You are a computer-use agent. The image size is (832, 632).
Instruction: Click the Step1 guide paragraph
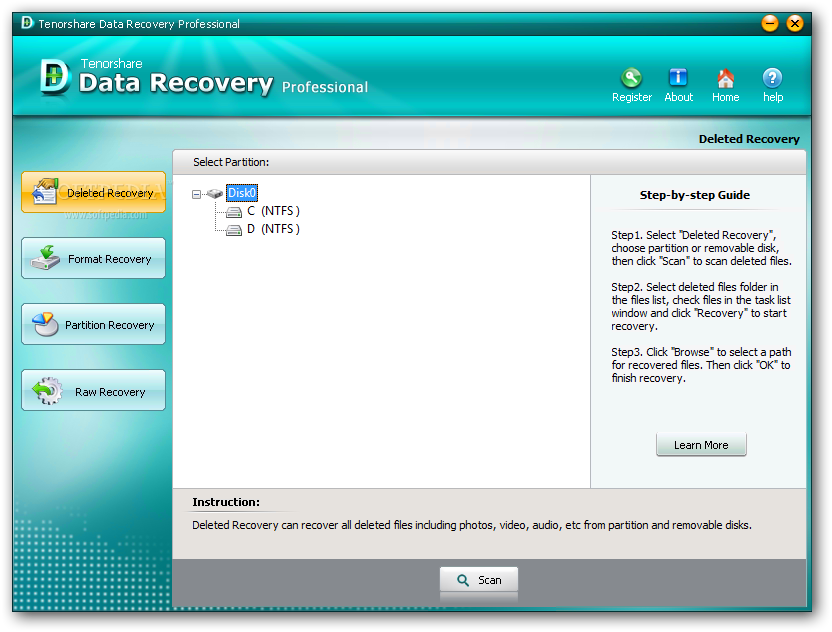(x=701, y=248)
